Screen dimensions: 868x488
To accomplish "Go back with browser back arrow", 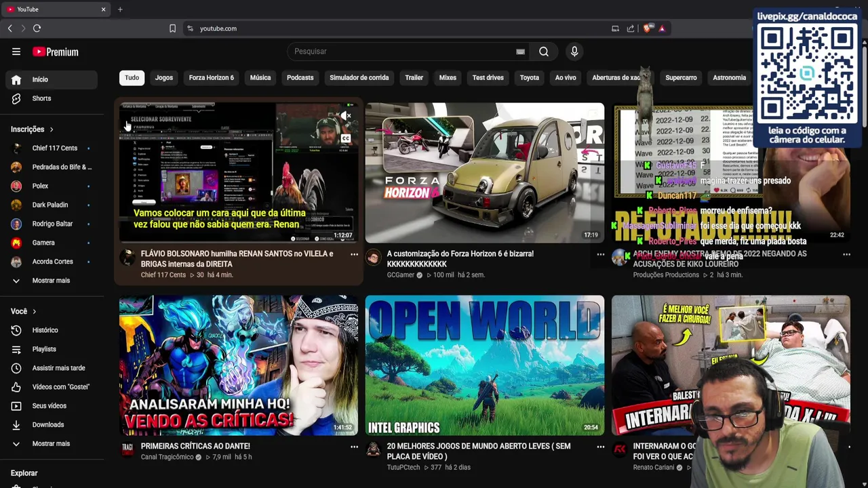I will 9,28.
